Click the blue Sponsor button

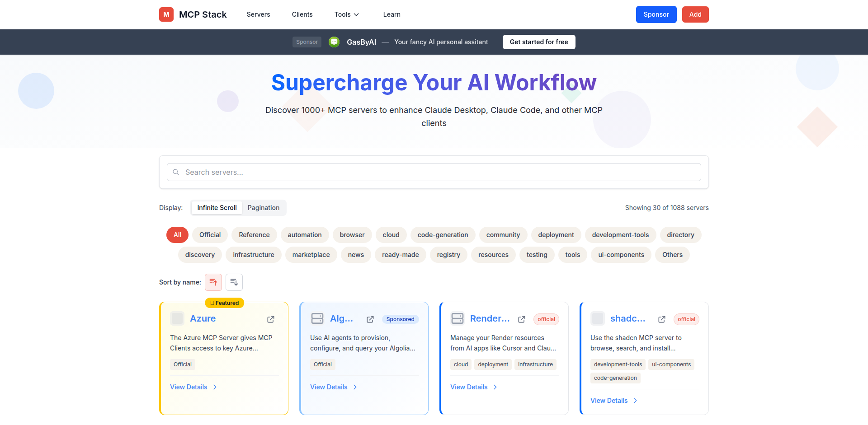656,14
